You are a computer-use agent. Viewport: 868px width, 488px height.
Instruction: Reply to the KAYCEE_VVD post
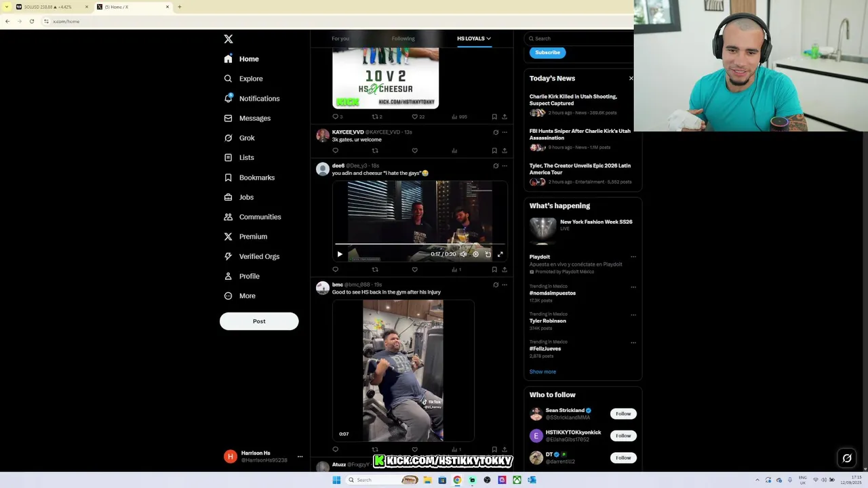[x=335, y=150]
